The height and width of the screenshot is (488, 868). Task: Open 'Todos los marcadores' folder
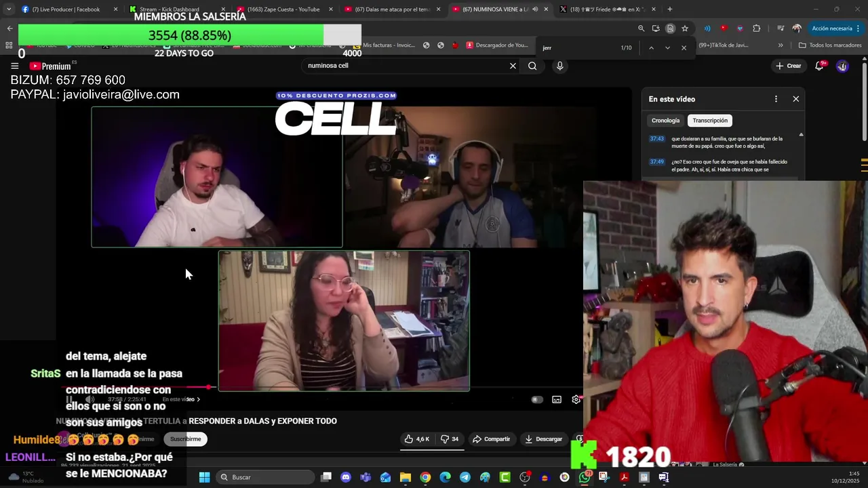(x=830, y=45)
